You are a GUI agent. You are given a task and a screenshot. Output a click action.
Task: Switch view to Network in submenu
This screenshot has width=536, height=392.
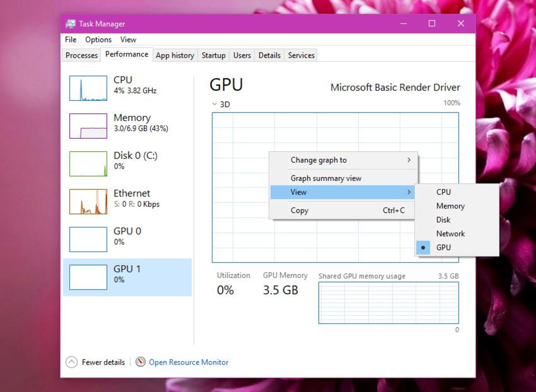450,234
